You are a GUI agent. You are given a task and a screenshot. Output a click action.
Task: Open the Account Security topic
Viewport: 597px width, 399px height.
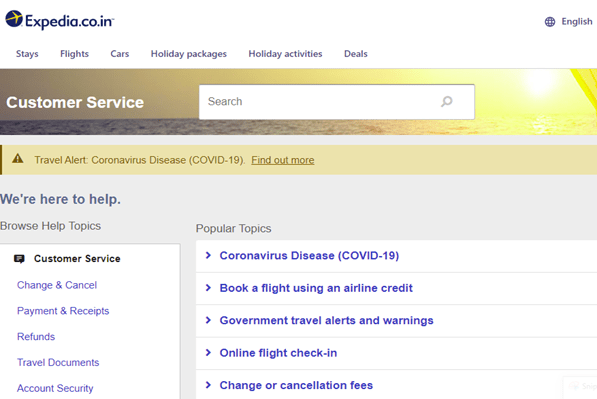point(55,388)
